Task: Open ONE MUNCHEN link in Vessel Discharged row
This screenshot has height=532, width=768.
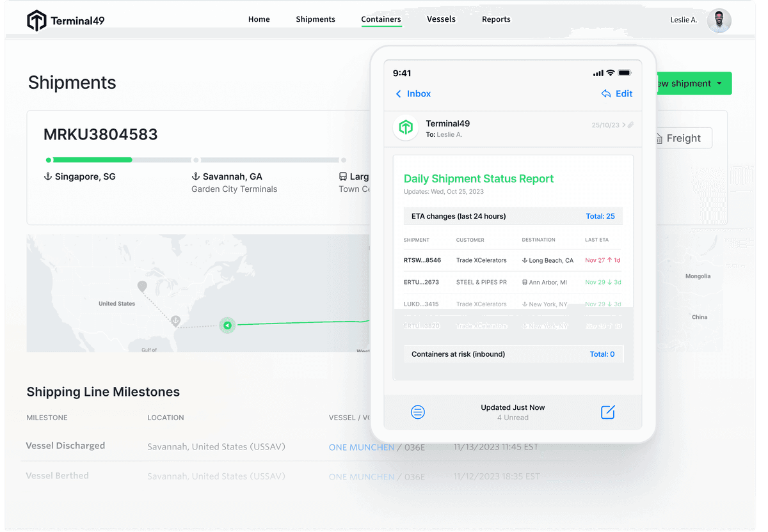Action: [x=362, y=448]
